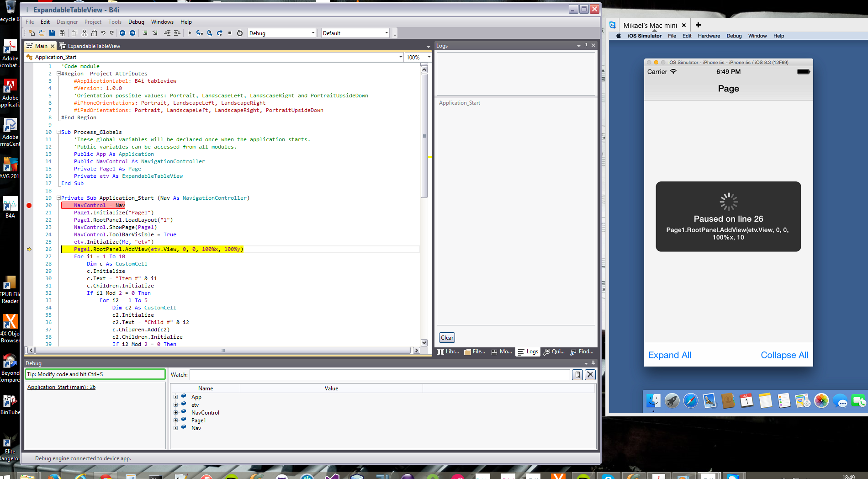Viewport: 868px width, 479px height.
Task: Open Finder in the Mac dock
Action: coord(653,401)
